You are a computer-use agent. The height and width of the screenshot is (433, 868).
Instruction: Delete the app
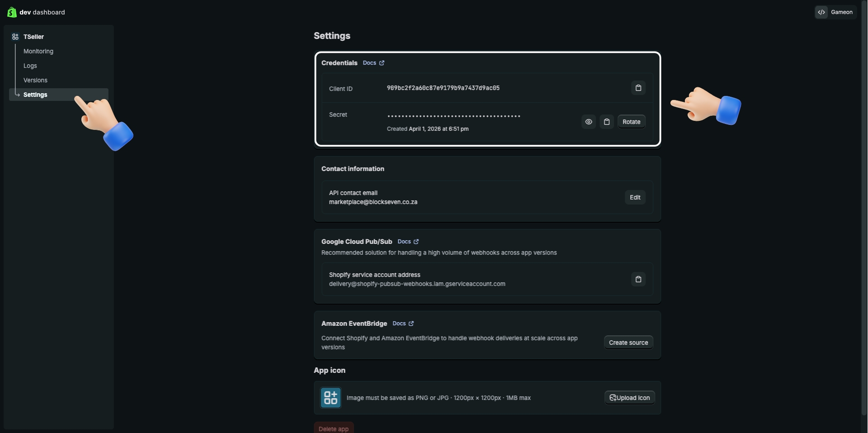tap(334, 428)
